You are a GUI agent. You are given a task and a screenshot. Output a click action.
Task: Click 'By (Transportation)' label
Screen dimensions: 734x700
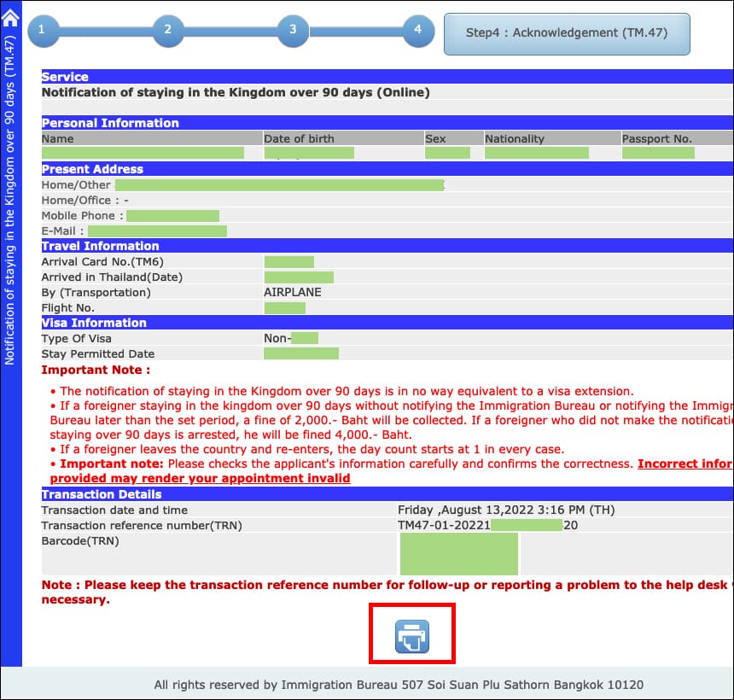click(x=96, y=293)
